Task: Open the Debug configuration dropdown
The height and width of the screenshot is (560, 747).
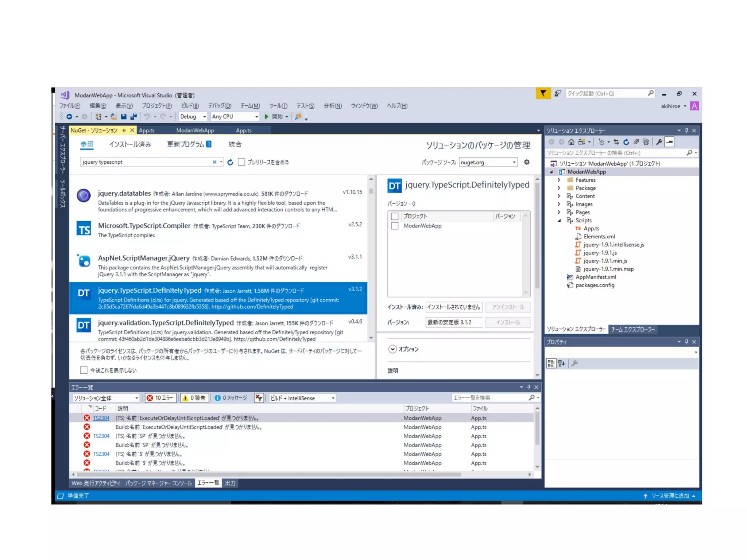Action: pos(193,117)
